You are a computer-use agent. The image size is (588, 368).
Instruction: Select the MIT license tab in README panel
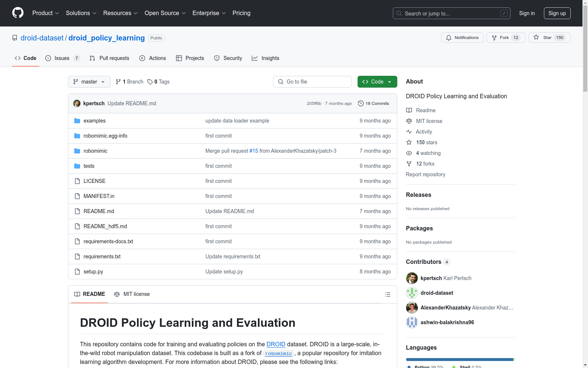click(x=132, y=294)
